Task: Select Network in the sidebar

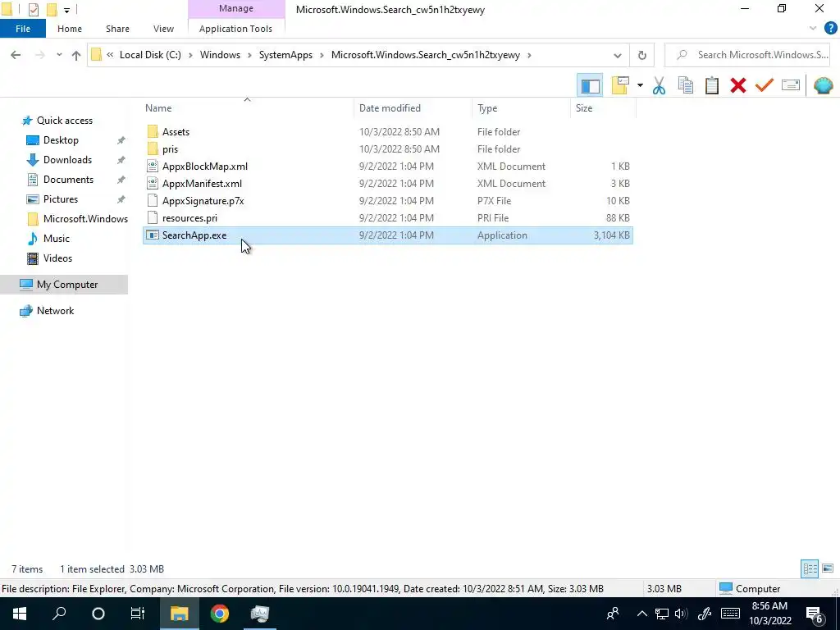Action: 55,311
